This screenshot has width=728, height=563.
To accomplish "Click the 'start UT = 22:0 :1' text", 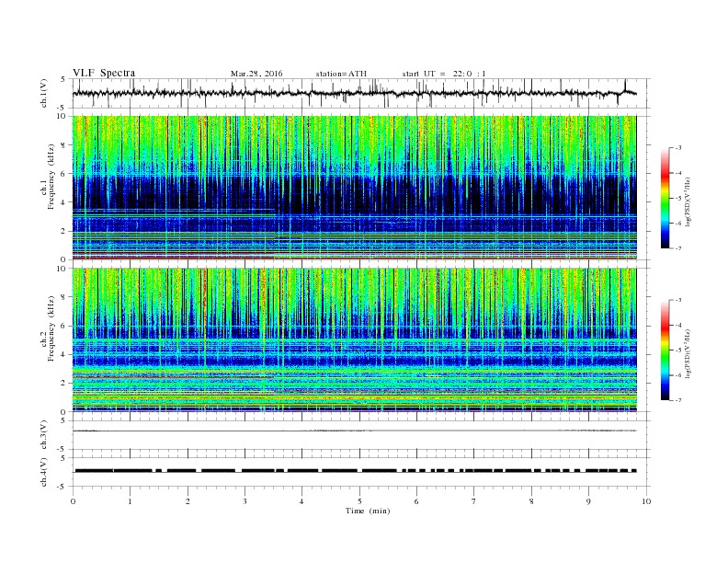I will coord(444,74).
